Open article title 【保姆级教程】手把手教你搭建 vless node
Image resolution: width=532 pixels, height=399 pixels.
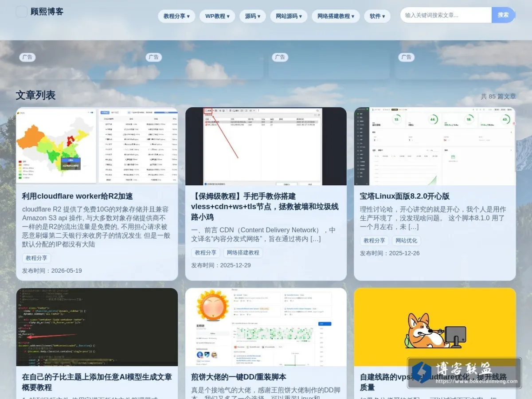[x=265, y=207]
